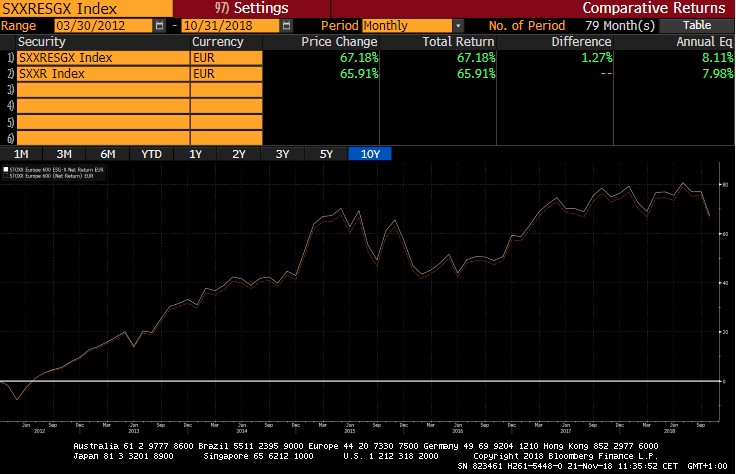The width and height of the screenshot is (736, 474).
Task: Click the 7.98% Annual Eq value
Action: 717,74
